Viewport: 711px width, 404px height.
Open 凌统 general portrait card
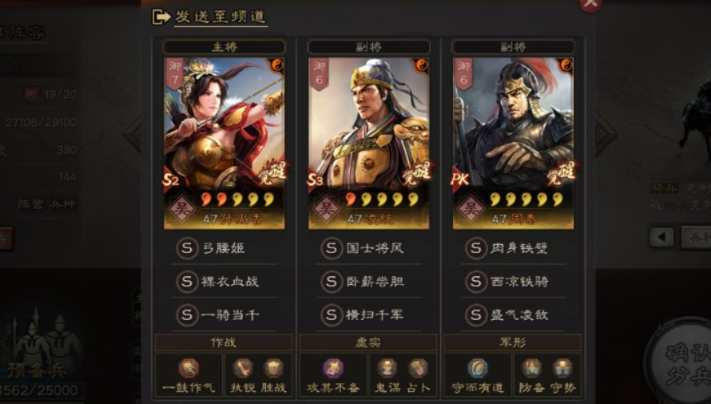[x=369, y=143]
